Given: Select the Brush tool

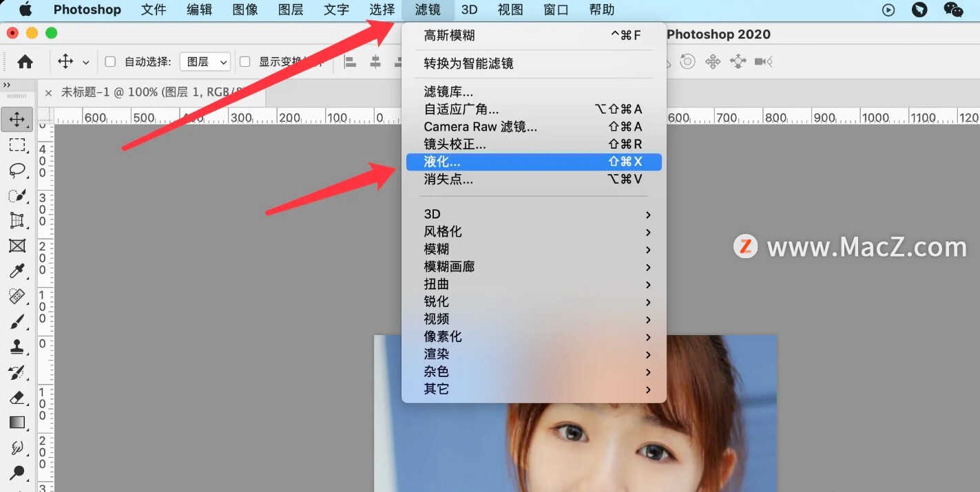Looking at the screenshot, I should tap(17, 321).
